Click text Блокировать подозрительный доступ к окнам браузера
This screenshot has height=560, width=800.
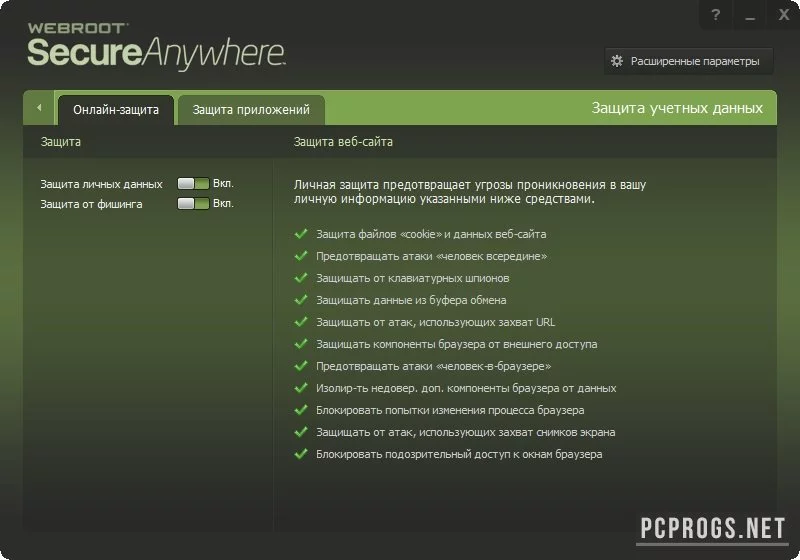[x=459, y=454]
